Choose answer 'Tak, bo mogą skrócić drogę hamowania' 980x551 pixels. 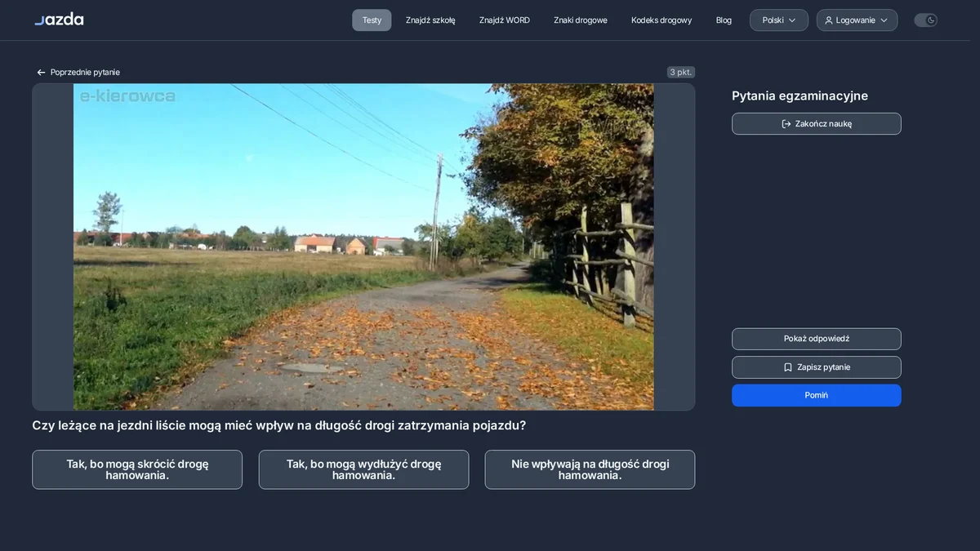point(137,469)
